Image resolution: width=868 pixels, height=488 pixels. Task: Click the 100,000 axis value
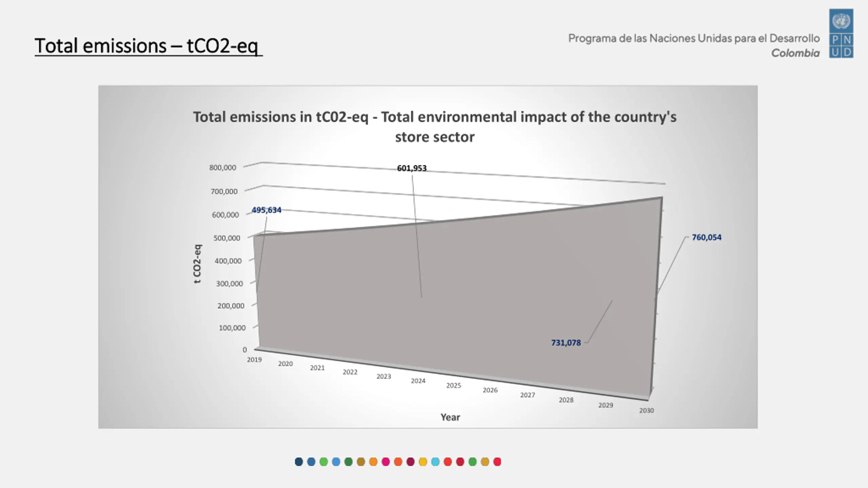(x=232, y=328)
